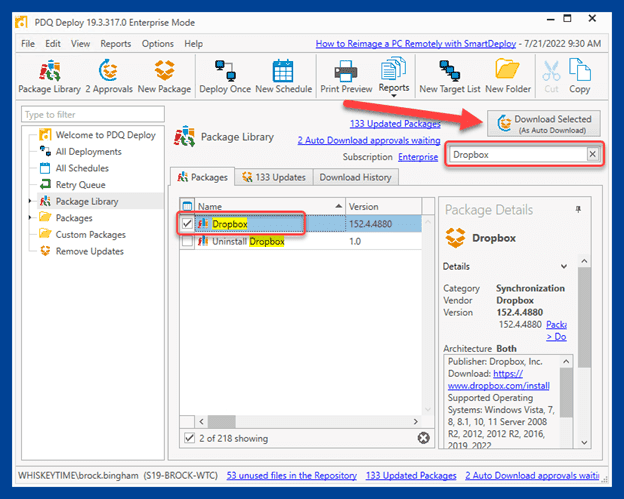Click the Enterprise subscription link
This screenshot has height=499, width=624.
pyautogui.click(x=418, y=157)
